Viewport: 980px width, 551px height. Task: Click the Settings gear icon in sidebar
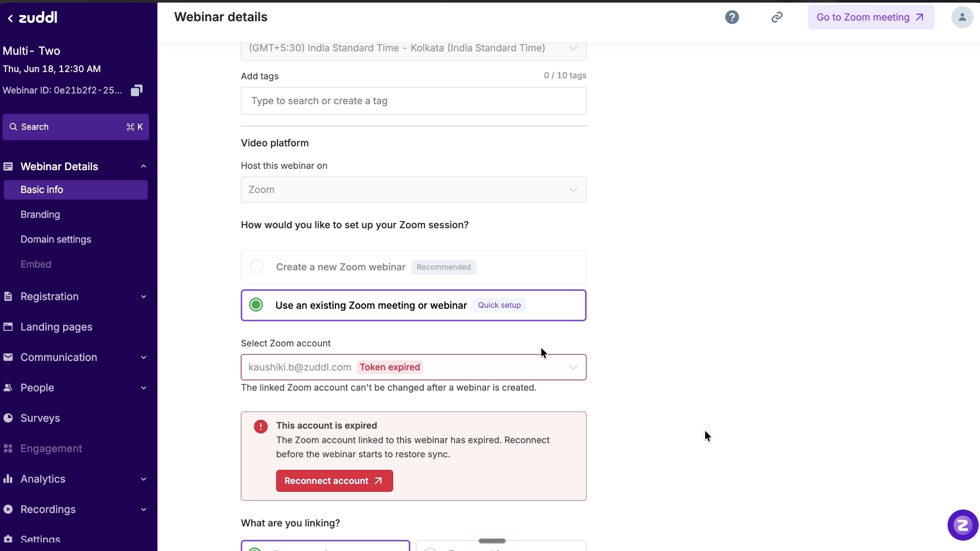click(8, 539)
